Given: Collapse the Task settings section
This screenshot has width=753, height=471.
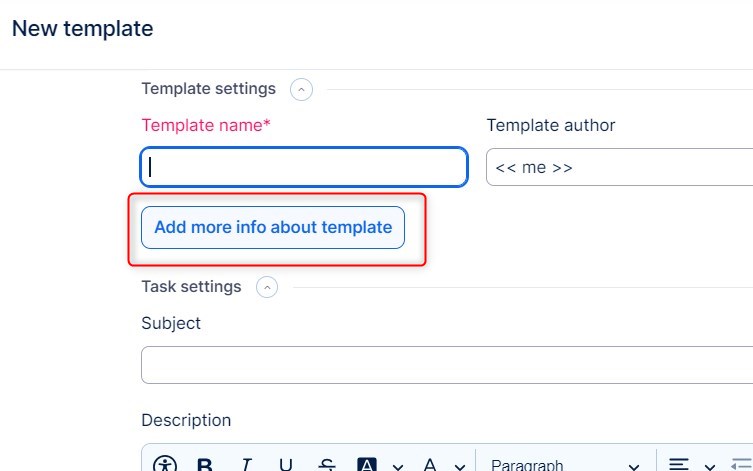Looking at the screenshot, I should coord(267,288).
